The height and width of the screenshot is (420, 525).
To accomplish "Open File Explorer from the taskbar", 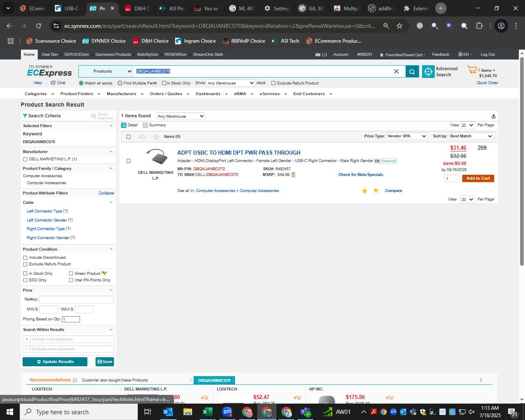I will click(187, 412).
